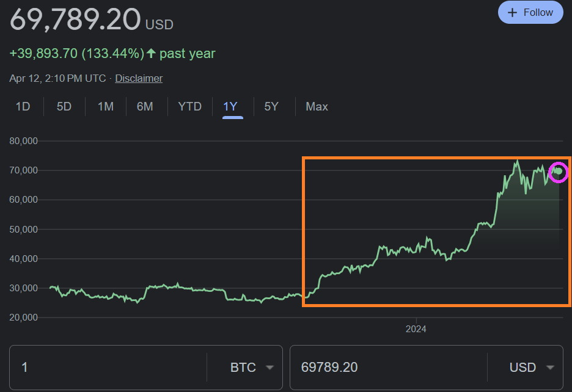572x392 pixels.
Task: Switch chart to 6M range
Action: tap(145, 106)
